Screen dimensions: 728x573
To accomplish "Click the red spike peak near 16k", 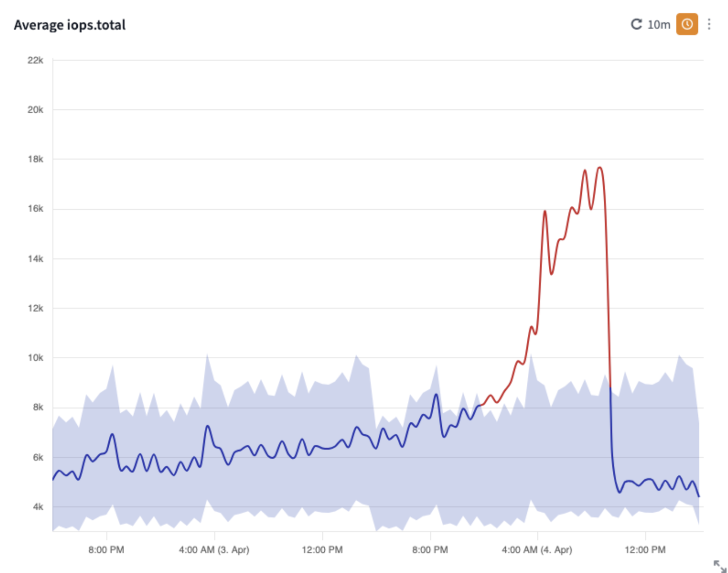I will [x=544, y=211].
